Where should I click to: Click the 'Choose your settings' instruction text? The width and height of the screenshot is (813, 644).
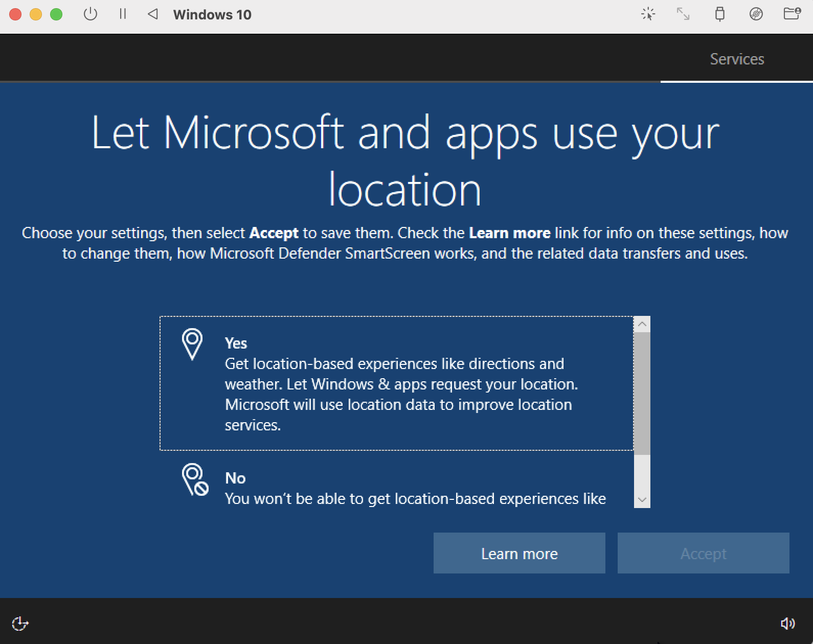(405, 243)
